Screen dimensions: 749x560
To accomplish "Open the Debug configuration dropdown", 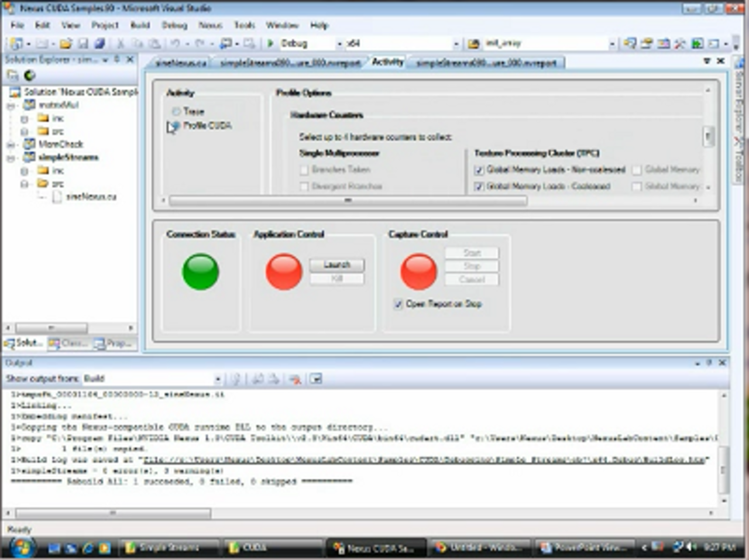I will coord(339,44).
